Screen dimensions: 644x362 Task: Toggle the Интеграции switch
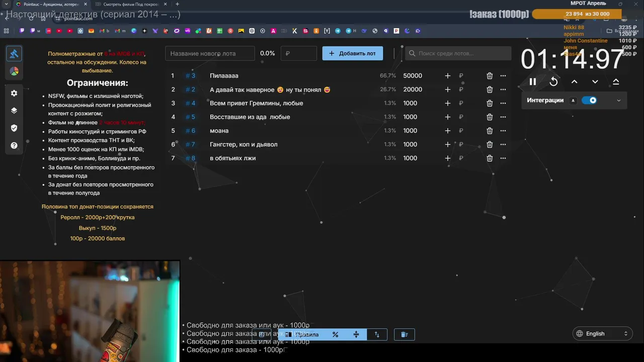coord(589,100)
